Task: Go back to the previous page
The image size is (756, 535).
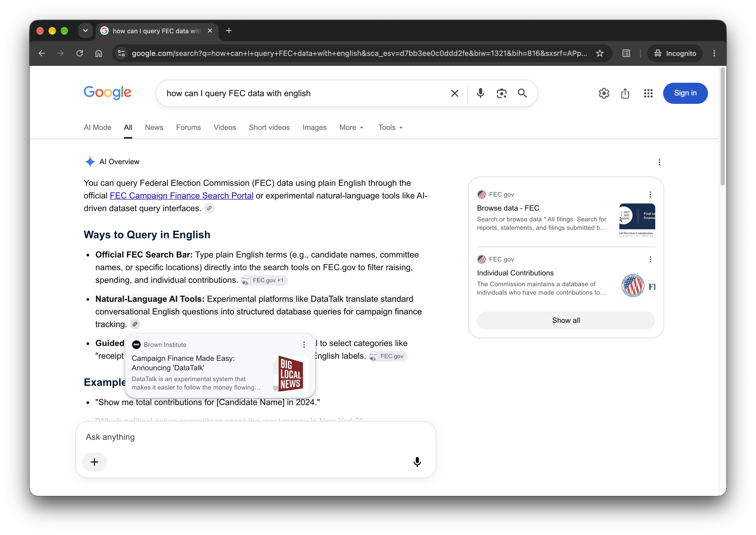Action: pos(41,53)
